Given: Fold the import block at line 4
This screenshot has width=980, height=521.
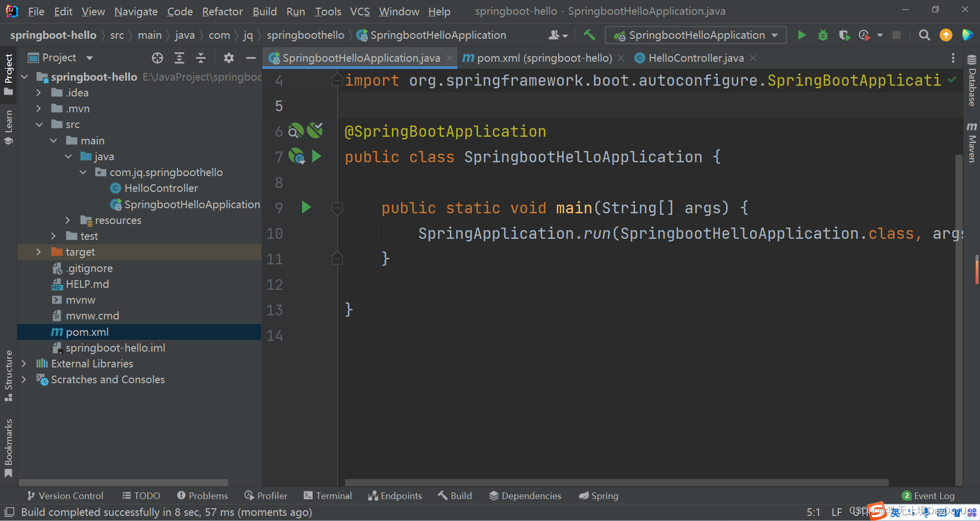Looking at the screenshot, I should click(337, 80).
